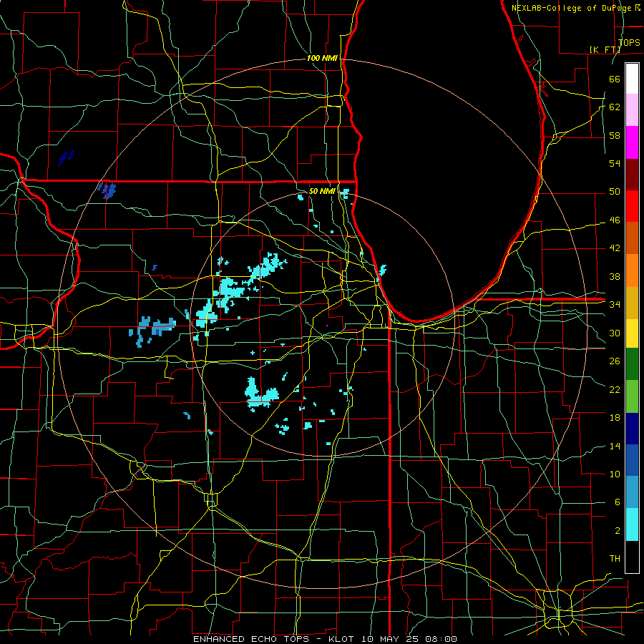Click the 38 legend value
This screenshot has height=644, width=644.
point(615,276)
